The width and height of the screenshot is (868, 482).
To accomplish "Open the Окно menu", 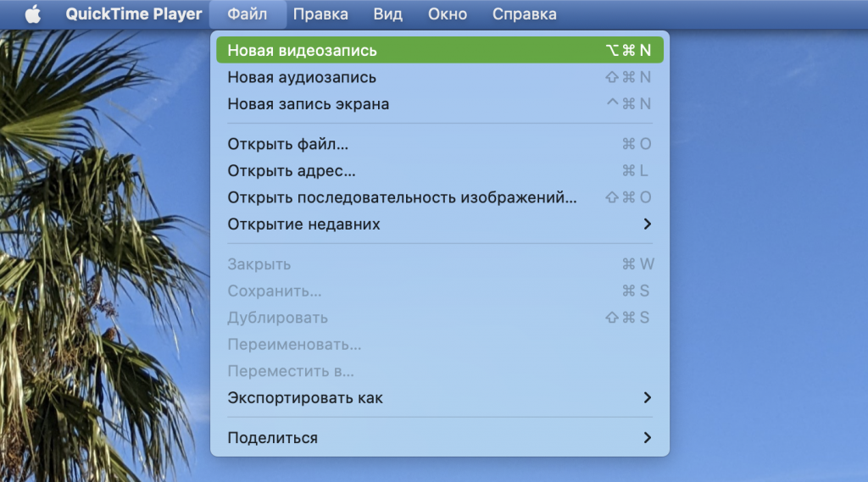I will [x=448, y=14].
